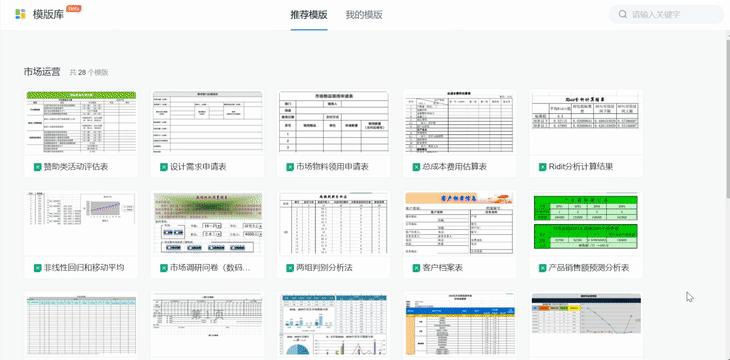Viewport: 730px width, 360px height.
Task: Open the 非线性回归和移动平均 template thumbnail
Action: pos(81,223)
